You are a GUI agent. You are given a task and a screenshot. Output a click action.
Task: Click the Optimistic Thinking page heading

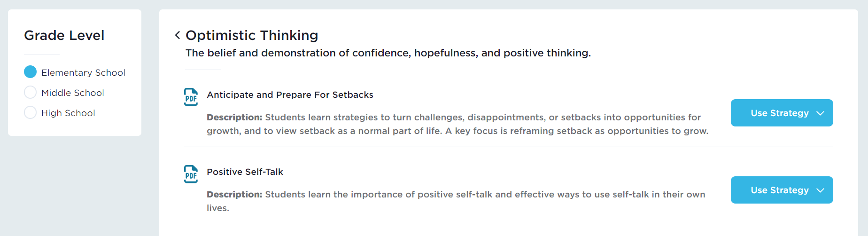coord(252,35)
